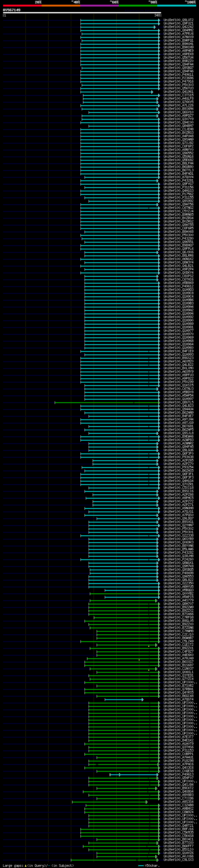Viewport: 199px width, 868px height.
Task: Select hit label UniRef100_C1JEH8
Action: [179, 129]
